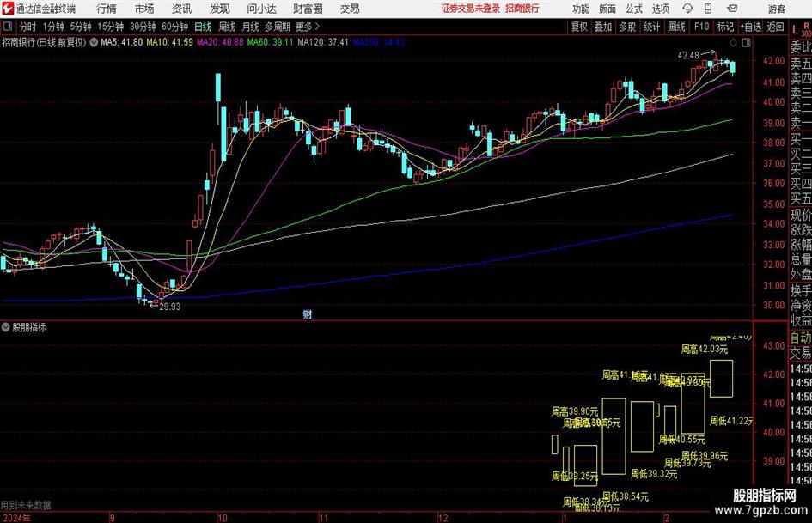This screenshot has height=523, width=812.
Task: Click the 2024年 timeline label
Action: pyautogui.click(x=16, y=518)
